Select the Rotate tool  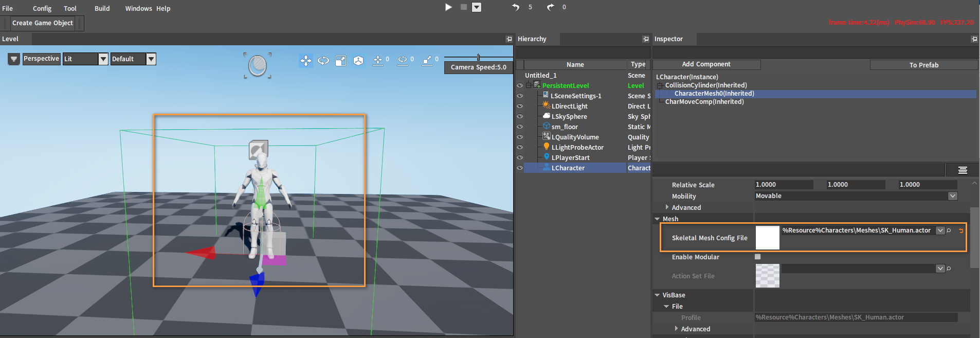click(323, 61)
